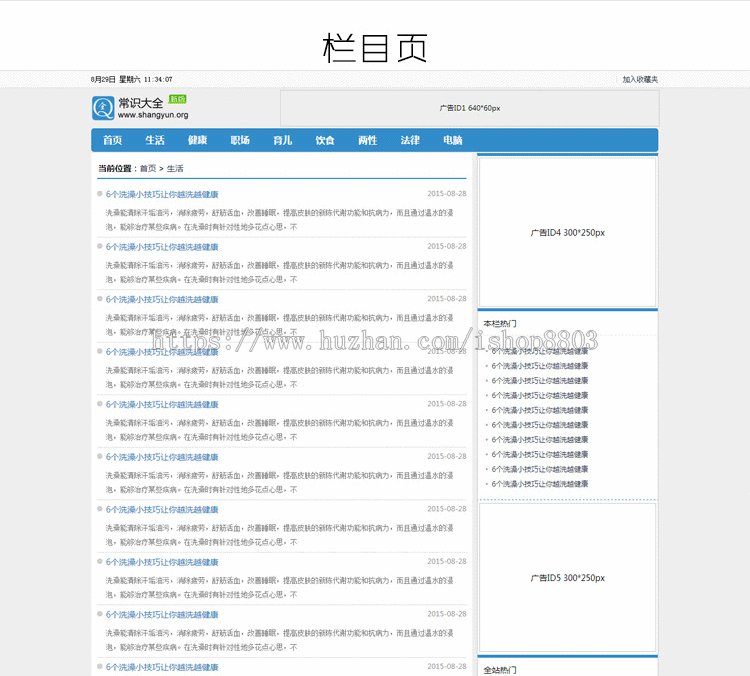Click the 当前位置 breadcrumb label
The width and height of the screenshot is (750, 676).
point(115,168)
